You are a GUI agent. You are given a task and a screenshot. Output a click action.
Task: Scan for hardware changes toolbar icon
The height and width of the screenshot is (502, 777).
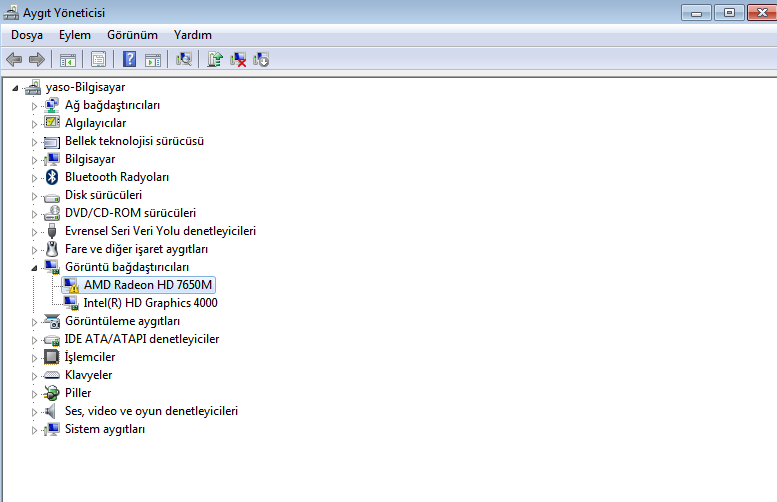click(x=184, y=59)
